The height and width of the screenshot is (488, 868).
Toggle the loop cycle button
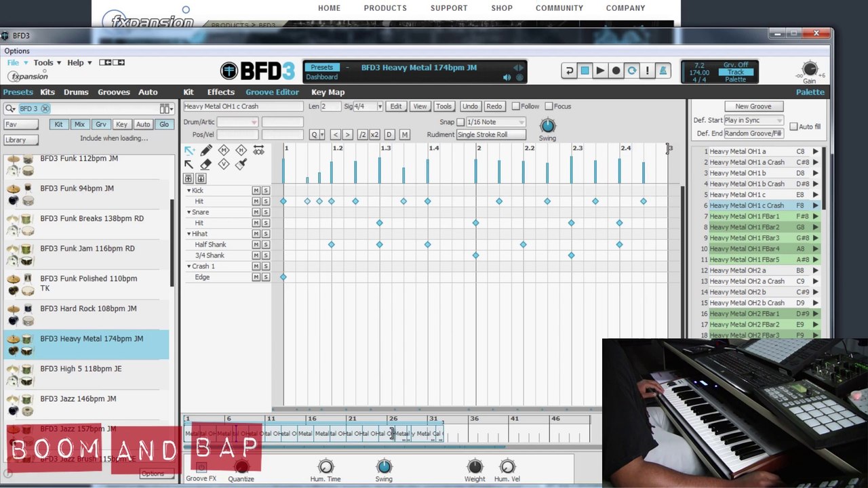coord(632,70)
